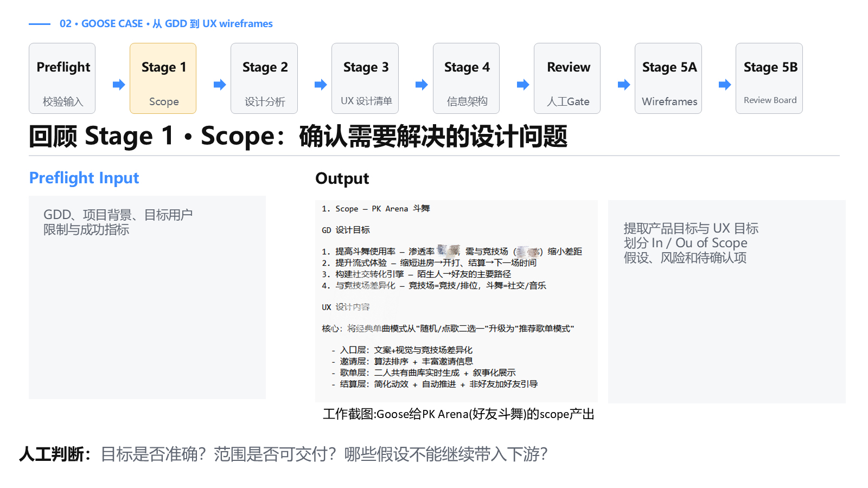
Task: Click the breadcrumb header '02 • GOOSE CASE'
Action: 101,24
